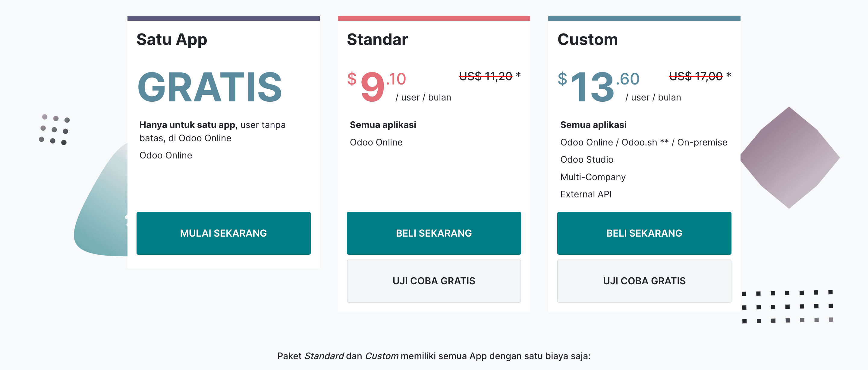Click the Multi-Company feature text
Screen dimensions: 868x370
pos(593,177)
